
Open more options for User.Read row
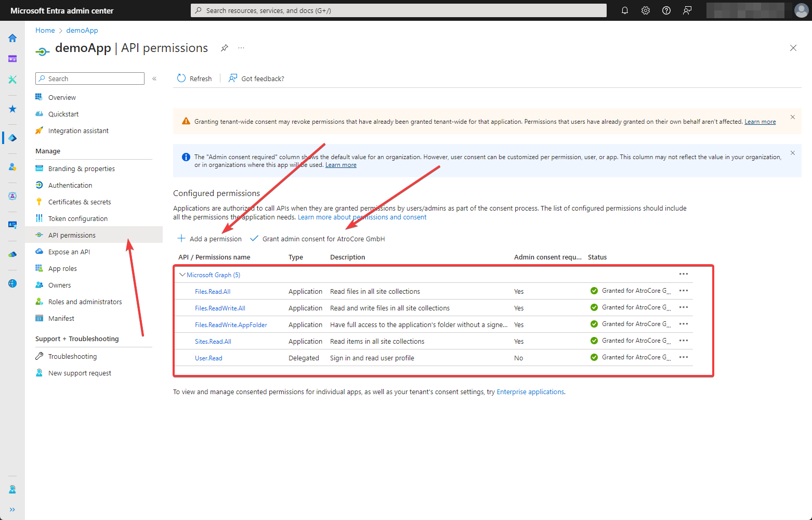tap(684, 357)
